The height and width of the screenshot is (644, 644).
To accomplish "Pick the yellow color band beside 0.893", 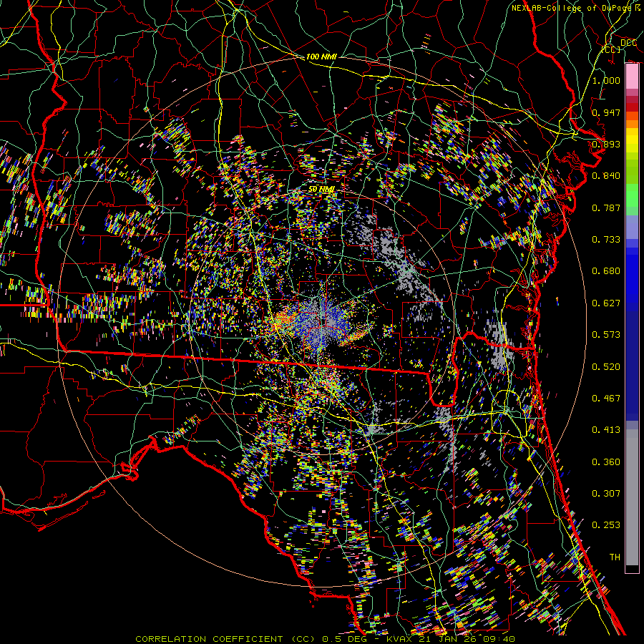I will tap(632, 141).
